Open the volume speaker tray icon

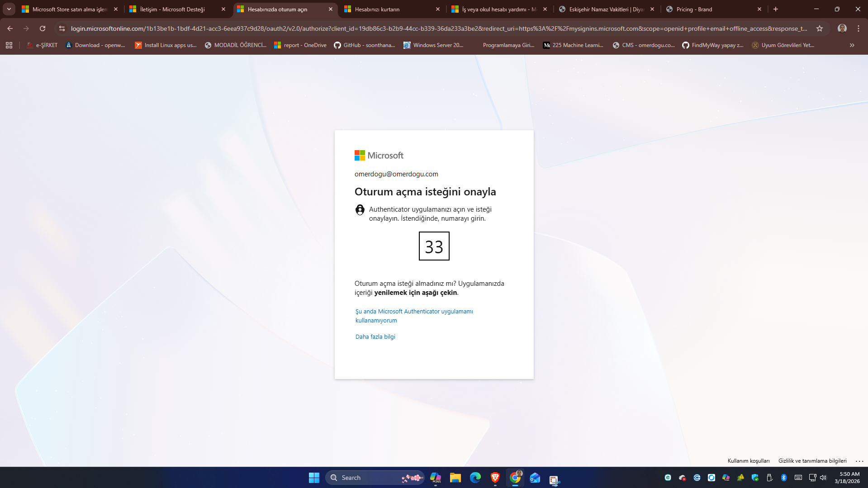(823, 478)
